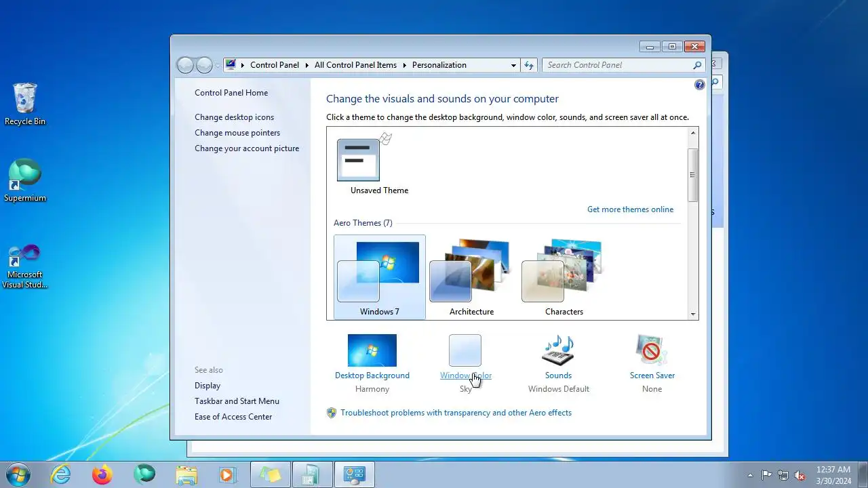Open Window Color settings icon

(x=465, y=350)
